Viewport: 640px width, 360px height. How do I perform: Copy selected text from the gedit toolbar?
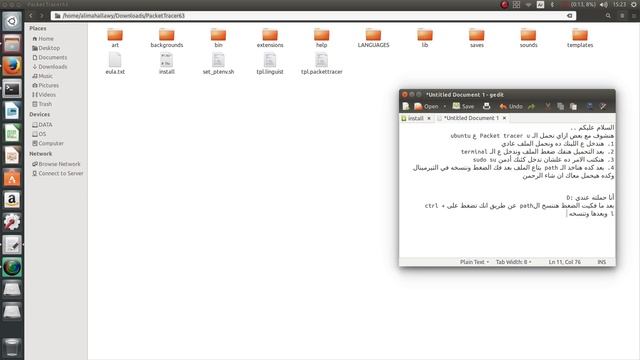pos(560,106)
